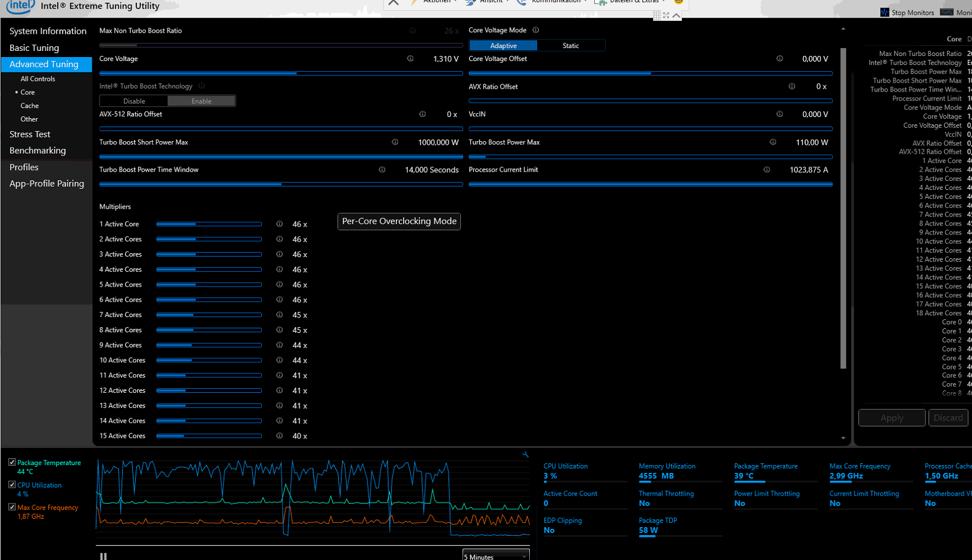
Task: Click the Stop Monitors icon button
Action: [x=884, y=12]
